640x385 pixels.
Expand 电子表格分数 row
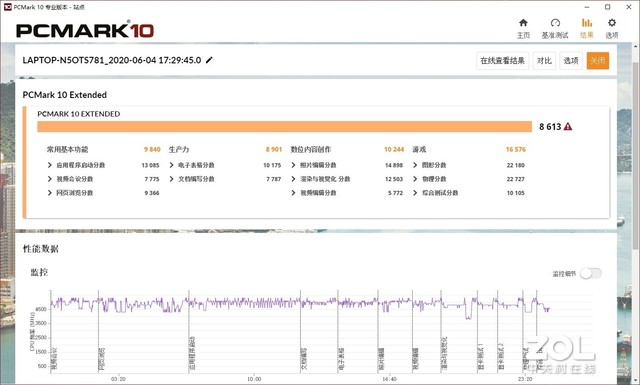[x=171, y=165]
